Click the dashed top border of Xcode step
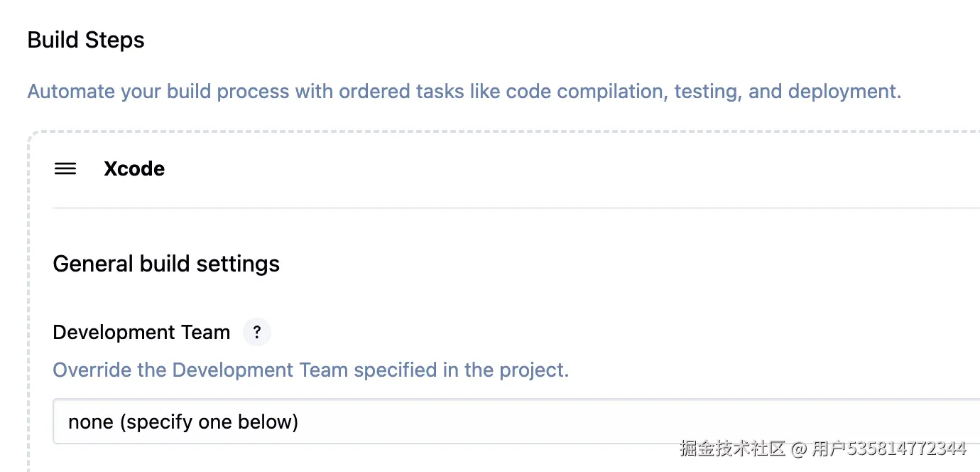 [x=497, y=132]
